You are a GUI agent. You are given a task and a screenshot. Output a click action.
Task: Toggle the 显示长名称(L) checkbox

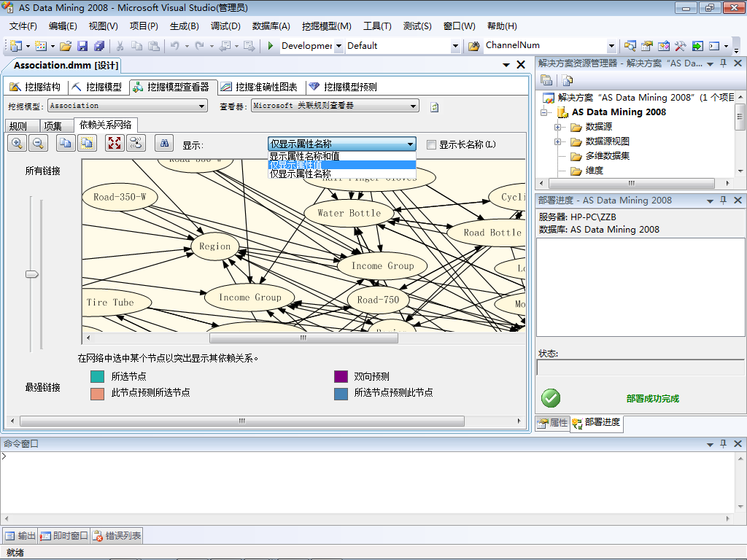(431, 144)
